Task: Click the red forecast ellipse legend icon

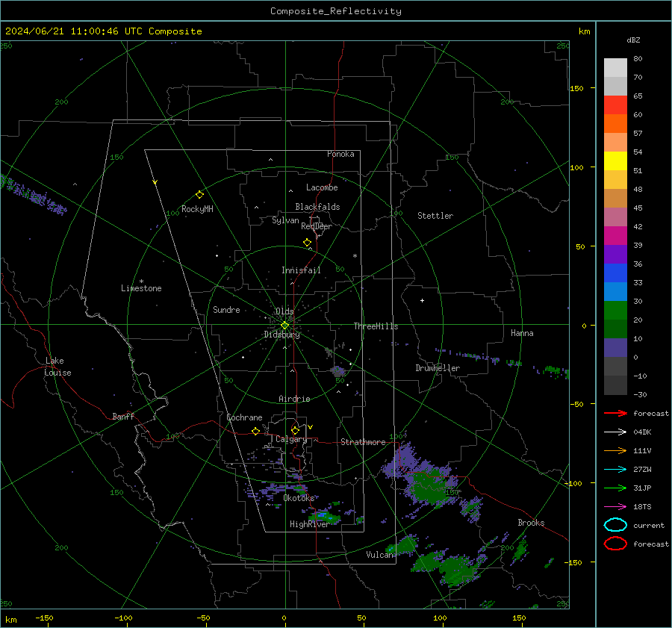Action: [x=615, y=544]
